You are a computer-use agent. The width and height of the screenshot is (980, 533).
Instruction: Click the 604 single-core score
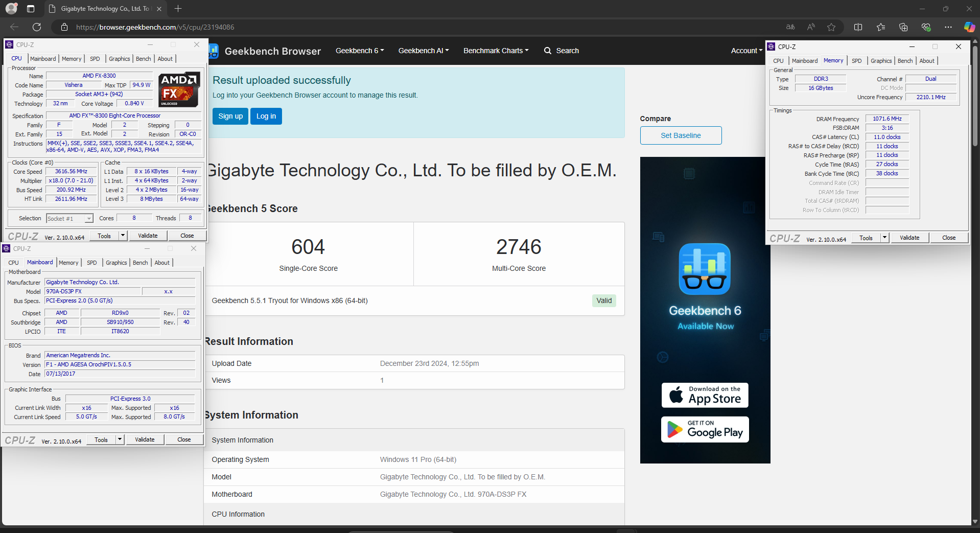tap(308, 247)
